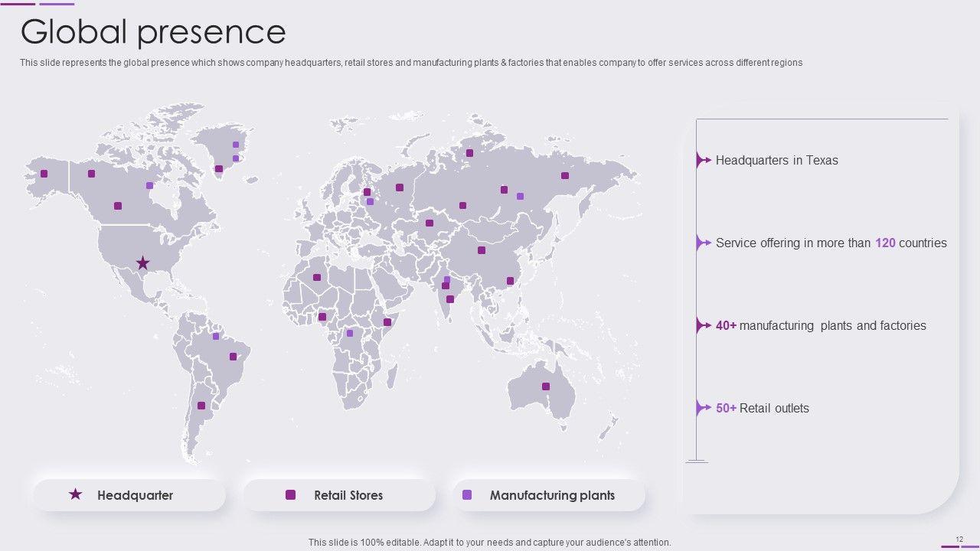
Task: Click the Retail Stores legend square icon
Action: 290,495
